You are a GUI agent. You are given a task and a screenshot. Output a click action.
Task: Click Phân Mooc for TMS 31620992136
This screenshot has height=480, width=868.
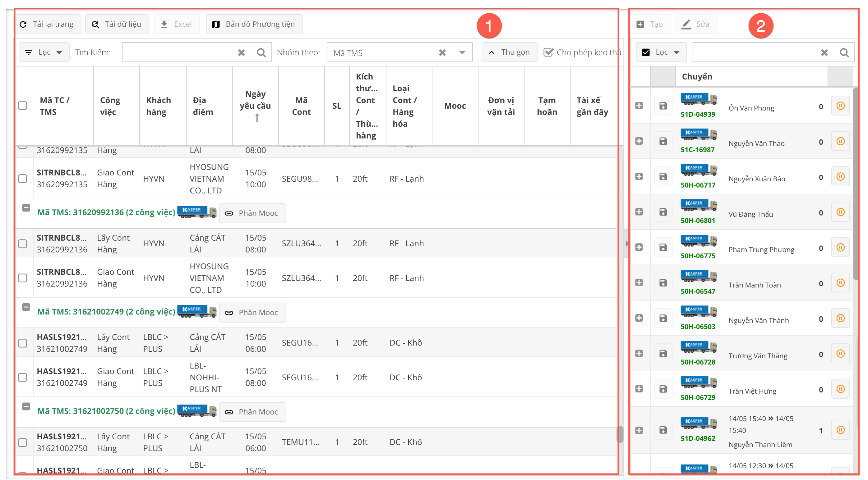252,213
